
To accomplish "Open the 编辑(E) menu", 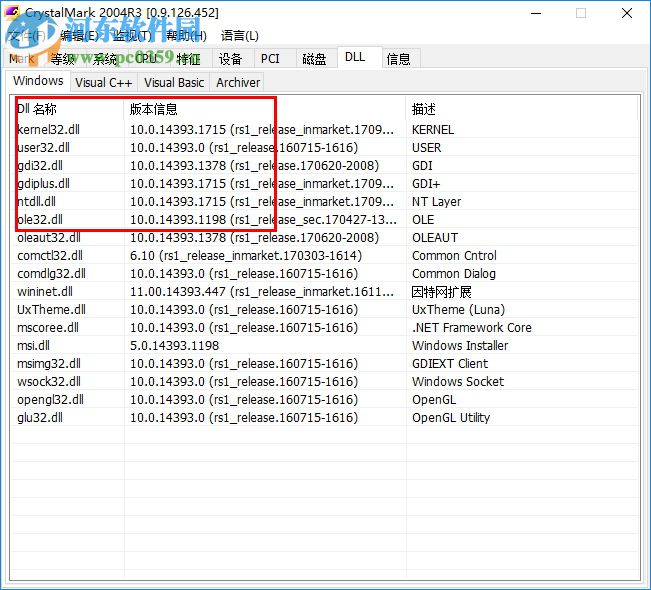I will pyautogui.click(x=79, y=36).
